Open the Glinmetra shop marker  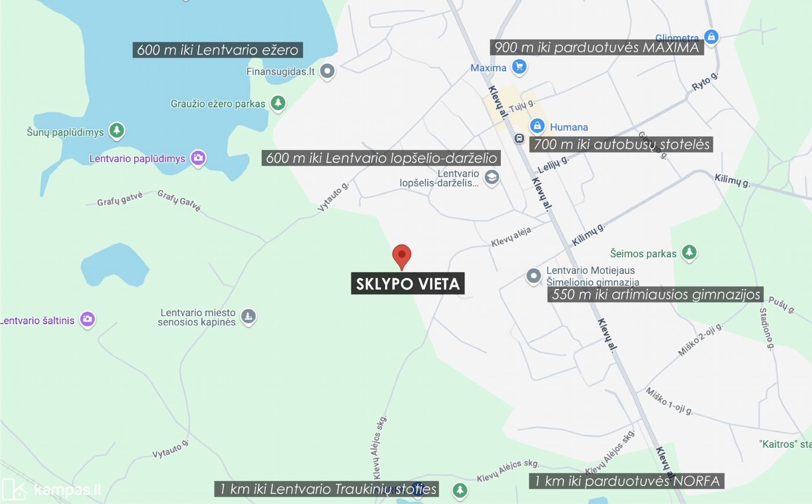coord(711,37)
